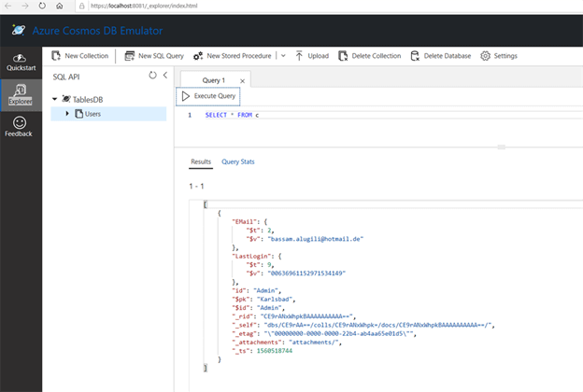The width and height of the screenshot is (583, 392).
Task: Click the Quickstart cloud icon in sidebar
Action: (21, 58)
